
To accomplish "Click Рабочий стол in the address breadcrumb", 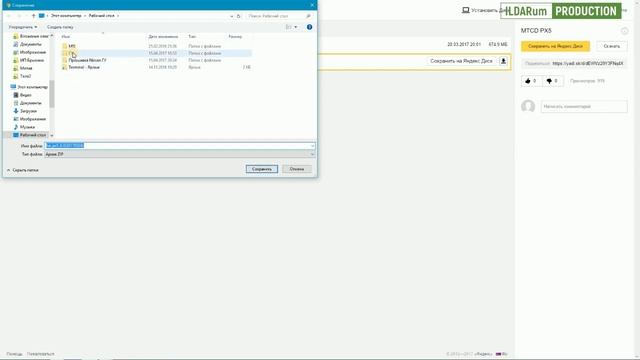I will click(x=102, y=16).
